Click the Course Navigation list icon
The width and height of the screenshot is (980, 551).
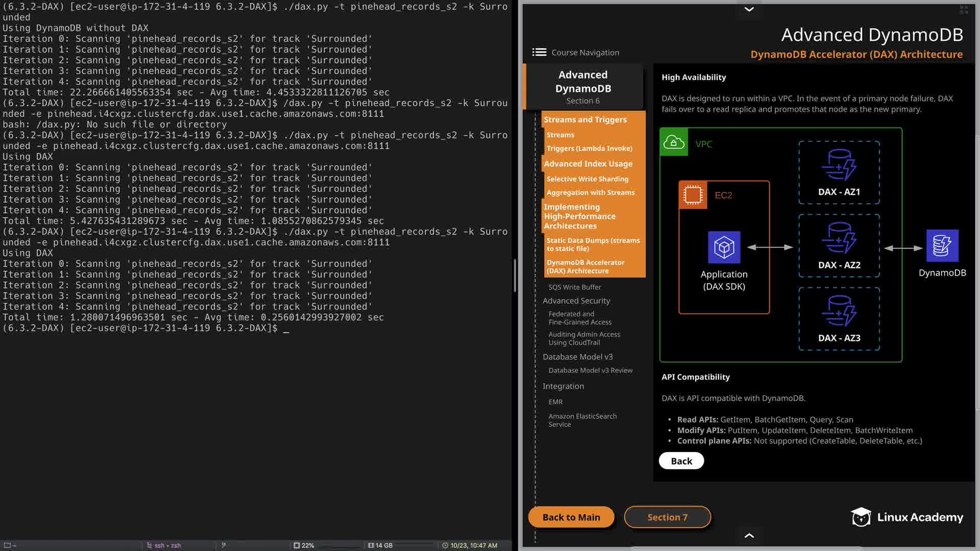point(539,53)
